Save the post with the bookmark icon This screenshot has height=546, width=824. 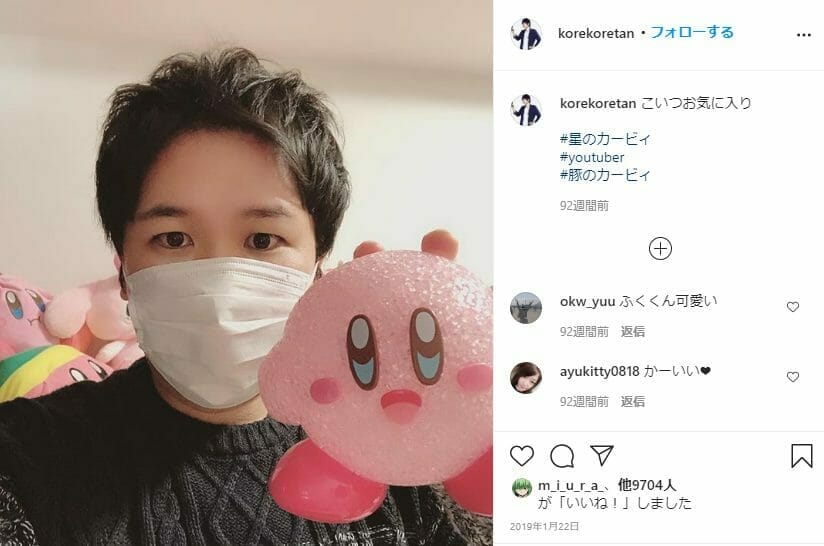(x=801, y=456)
